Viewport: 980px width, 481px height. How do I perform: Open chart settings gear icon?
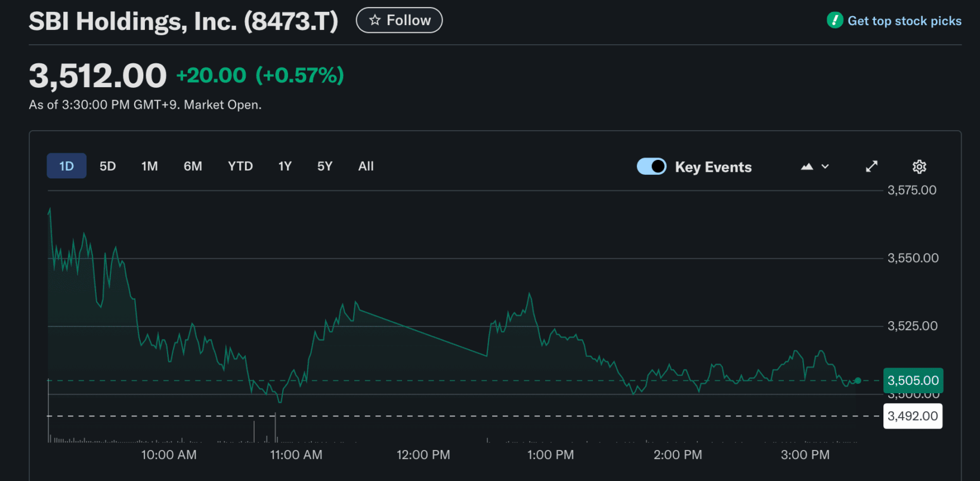click(919, 166)
